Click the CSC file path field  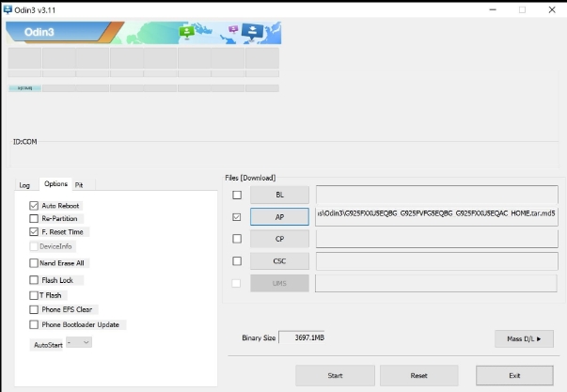pyautogui.click(x=437, y=260)
